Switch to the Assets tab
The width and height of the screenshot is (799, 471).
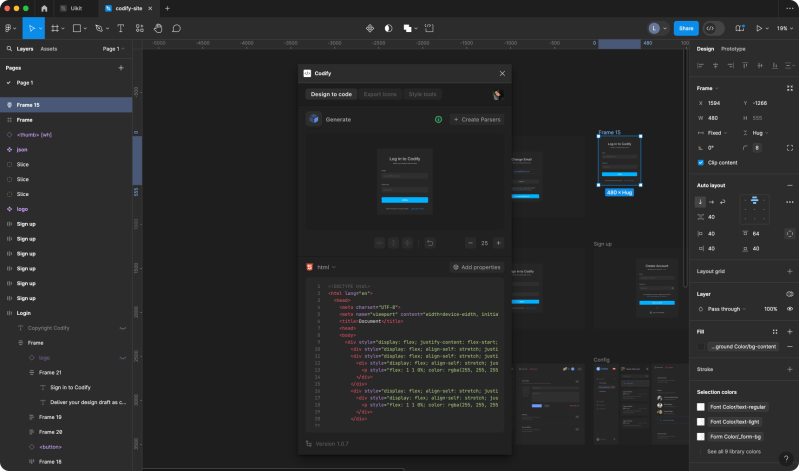49,49
